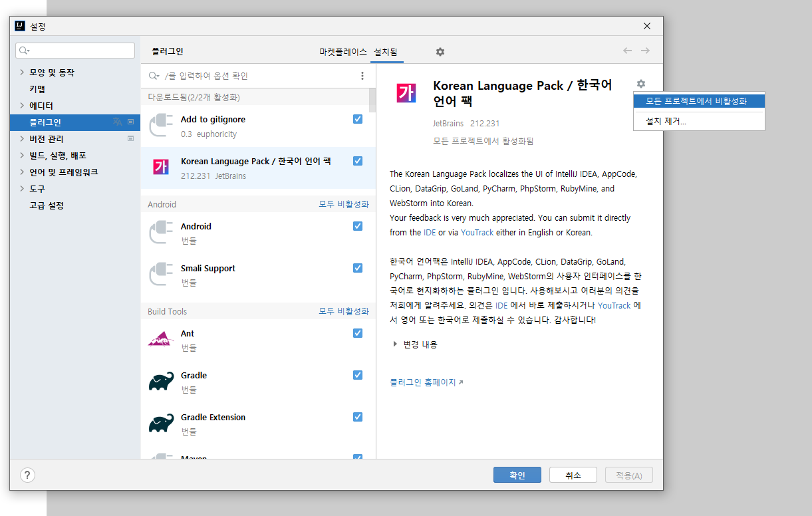Toggle the Gradle plugin checkbox

(358, 375)
